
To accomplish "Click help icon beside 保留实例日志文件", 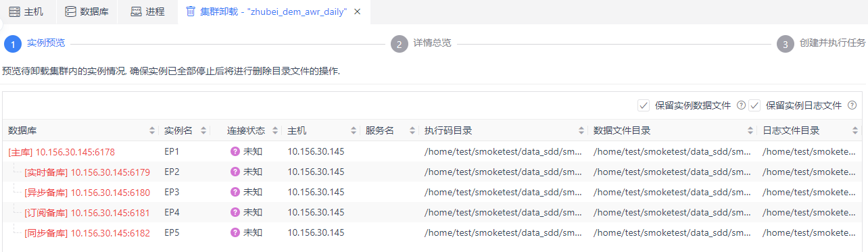I will (x=852, y=105).
